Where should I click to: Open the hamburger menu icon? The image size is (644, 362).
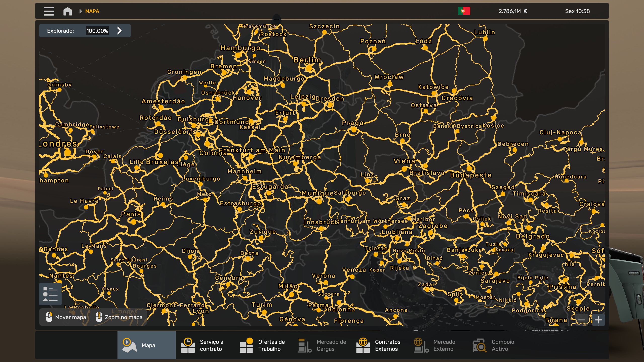click(x=49, y=11)
